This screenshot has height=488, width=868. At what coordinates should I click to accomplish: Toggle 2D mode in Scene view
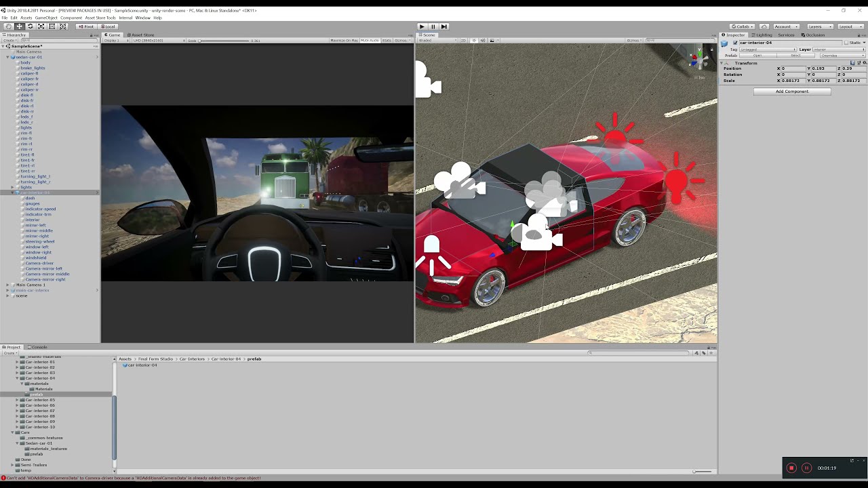click(x=463, y=40)
